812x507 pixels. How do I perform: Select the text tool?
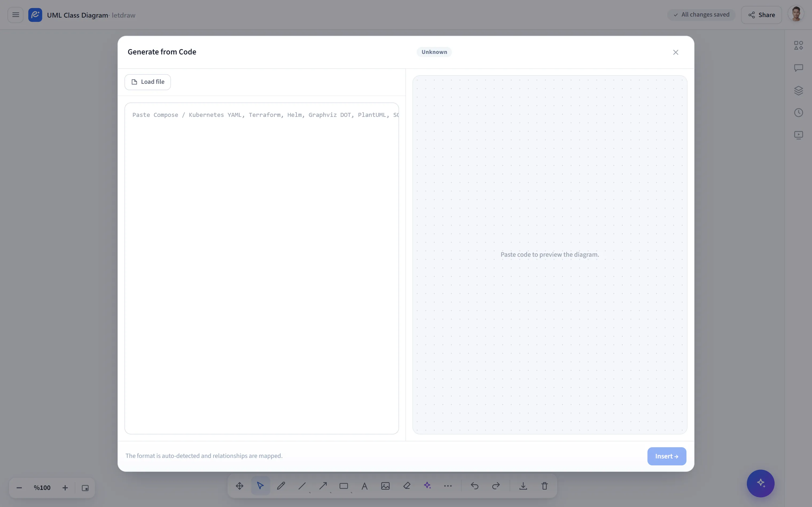click(365, 486)
